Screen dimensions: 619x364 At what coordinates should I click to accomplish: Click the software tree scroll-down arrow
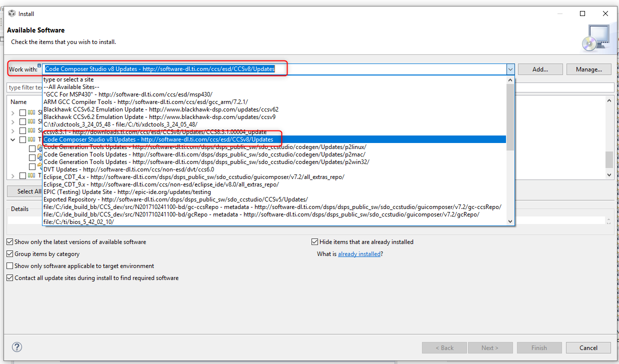(609, 175)
